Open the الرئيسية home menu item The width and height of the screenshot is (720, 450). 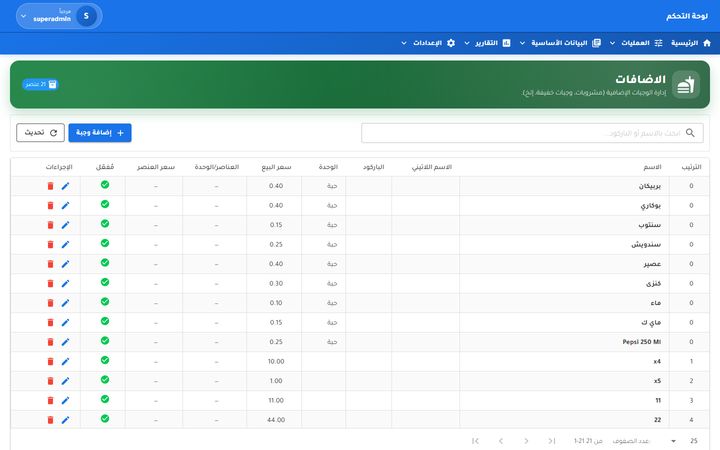tap(691, 43)
